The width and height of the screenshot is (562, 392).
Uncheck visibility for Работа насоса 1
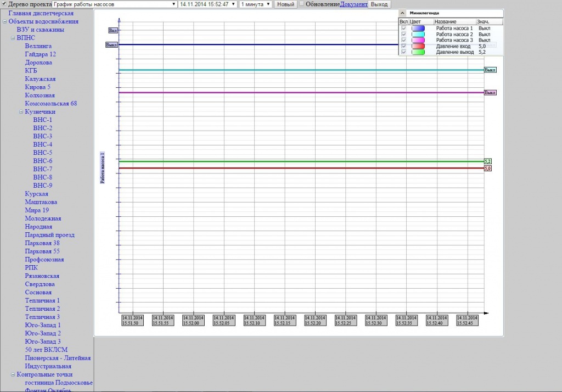tap(404, 28)
